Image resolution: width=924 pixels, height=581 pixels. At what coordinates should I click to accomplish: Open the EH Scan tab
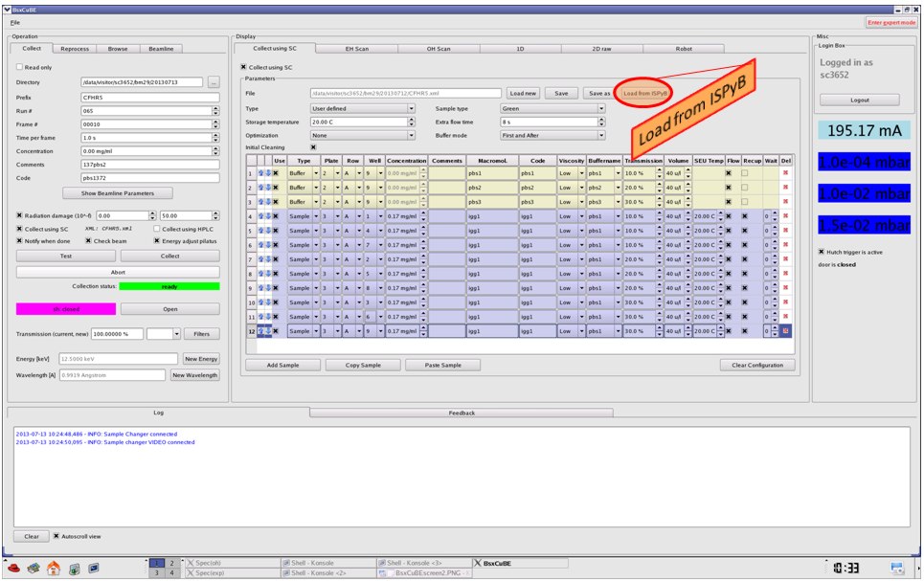click(356, 48)
